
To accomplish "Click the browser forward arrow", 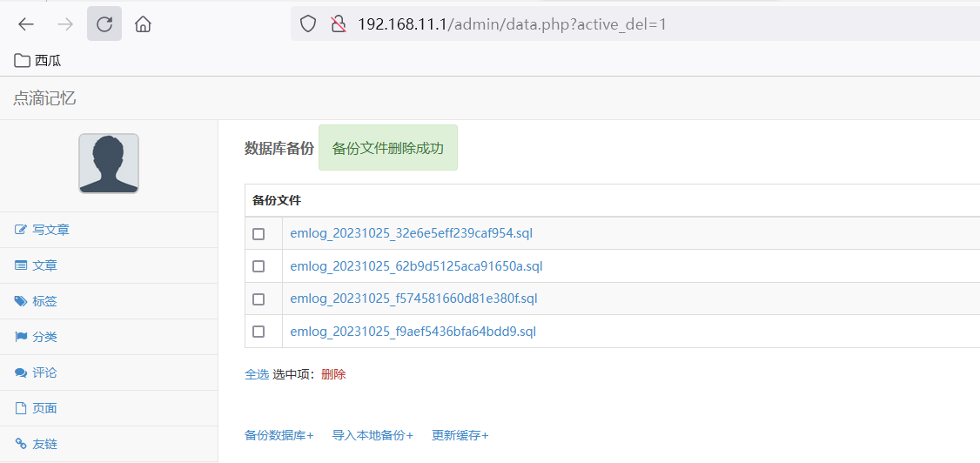I will (x=65, y=24).
